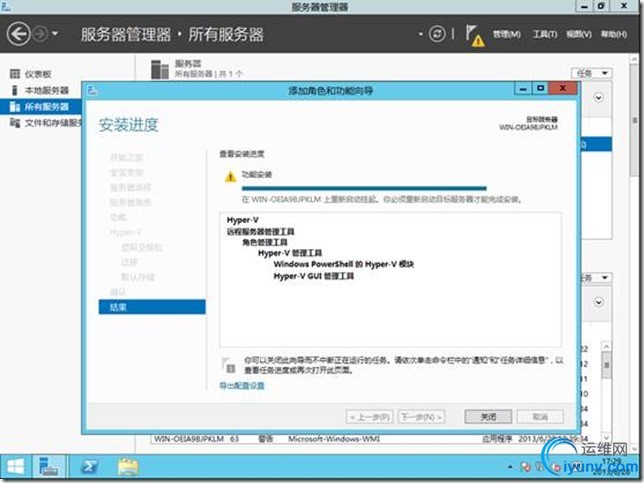Minimize the 添加角色和功能向导 window

coord(523,88)
